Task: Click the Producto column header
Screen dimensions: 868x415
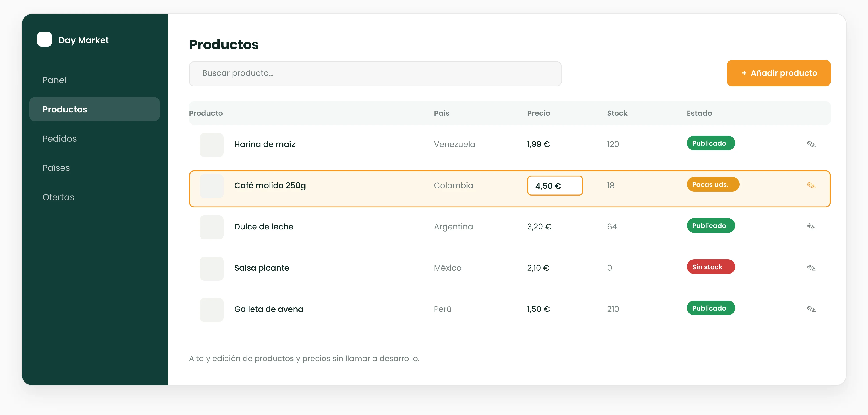Action: click(x=205, y=113)
